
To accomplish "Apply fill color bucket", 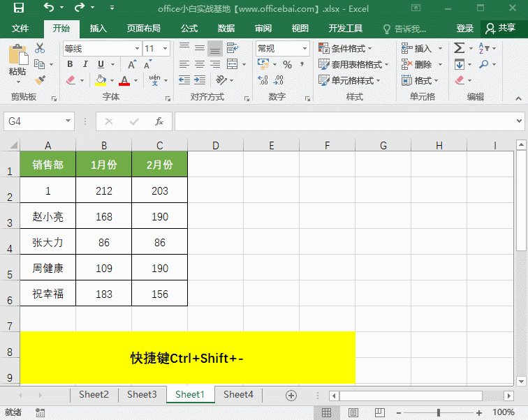I will coord(101,80).
